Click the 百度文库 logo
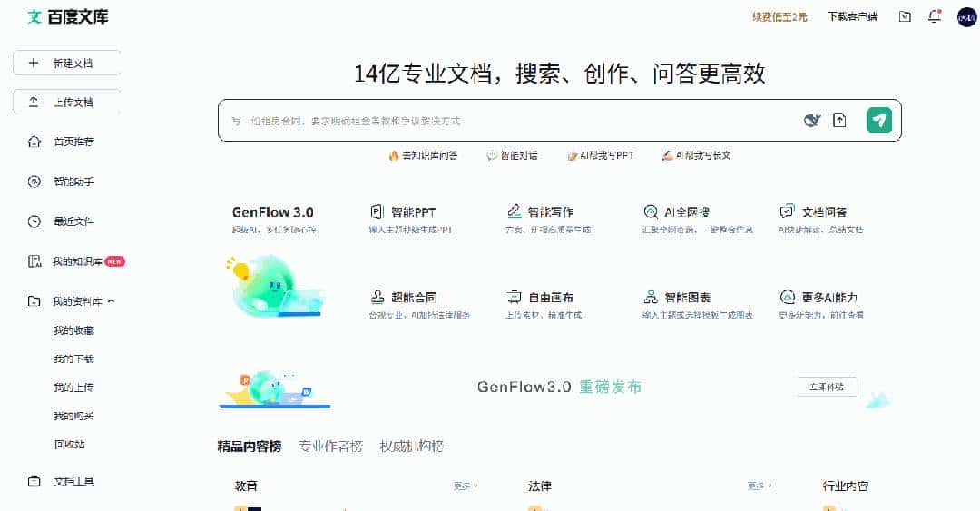Screen dimensions: 980x511 pyautogui.click(x=67, y=17)
